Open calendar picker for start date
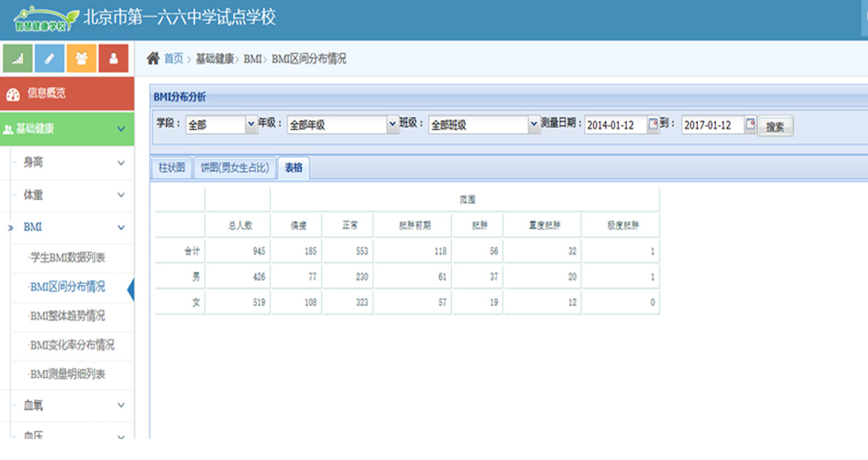Viewport: 868px width, 460px height. coord(653,125)
